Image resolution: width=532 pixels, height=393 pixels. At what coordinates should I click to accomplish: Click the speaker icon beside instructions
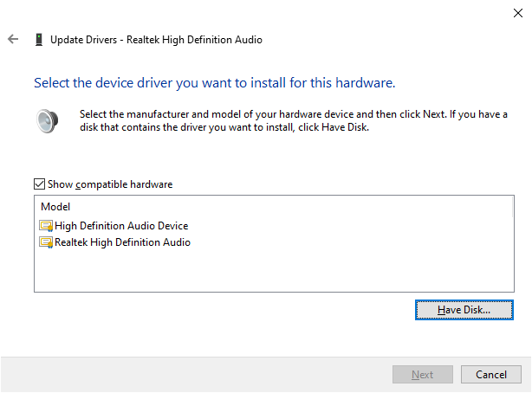point(47,121)
